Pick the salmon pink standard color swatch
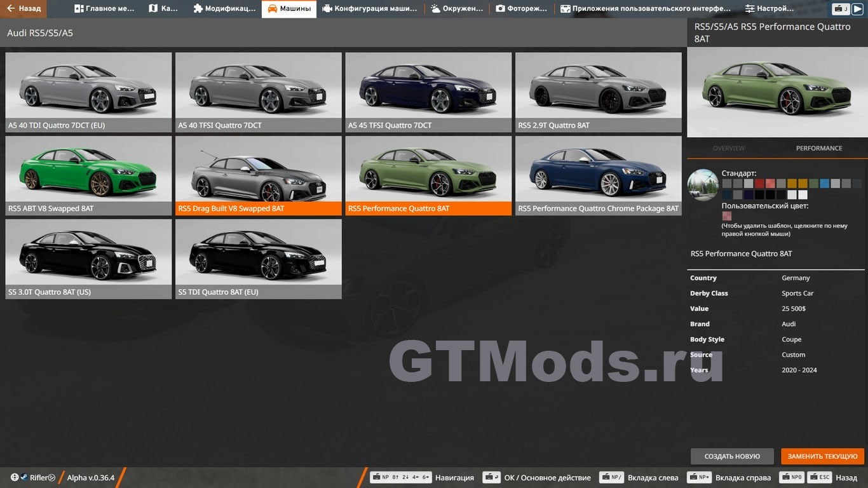Viewport: 868px width, 488px height. [770, 184]
